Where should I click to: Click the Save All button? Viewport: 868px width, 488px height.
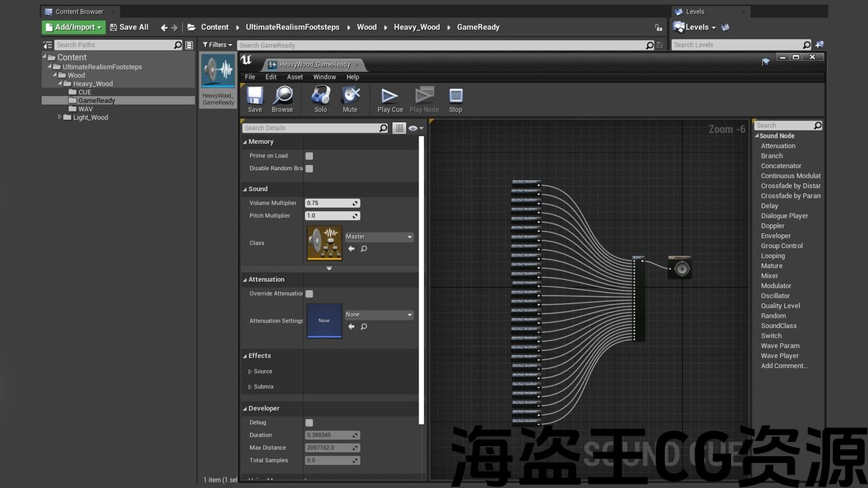pyautogui.click(x=129, y=27)
